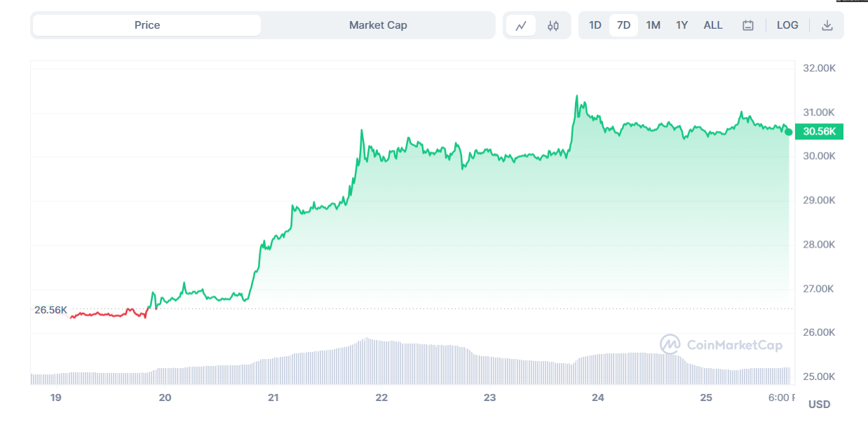The width and height of the screenshot is (868, 427).
Task: Set time range to 1D
Action: pyautogui.click(x=595, y=25)
